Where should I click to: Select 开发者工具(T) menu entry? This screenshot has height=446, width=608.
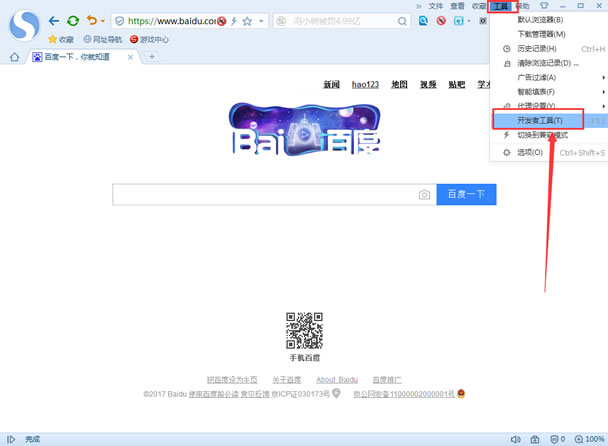(549, 120)
